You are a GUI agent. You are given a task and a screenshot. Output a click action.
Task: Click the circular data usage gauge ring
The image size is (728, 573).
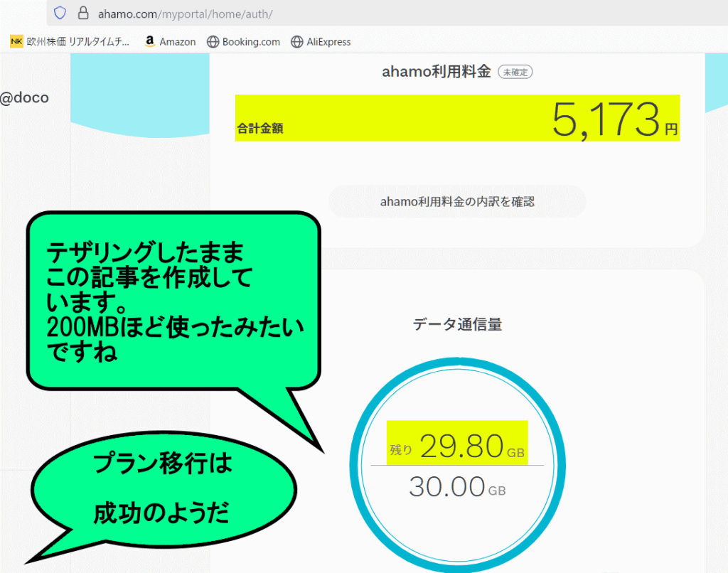(x=457, y=465)
